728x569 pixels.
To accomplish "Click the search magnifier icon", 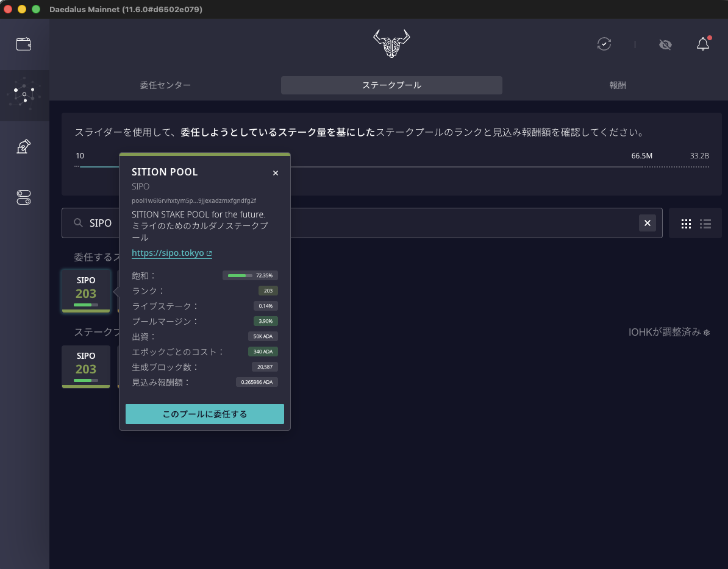I will point(78,223).
